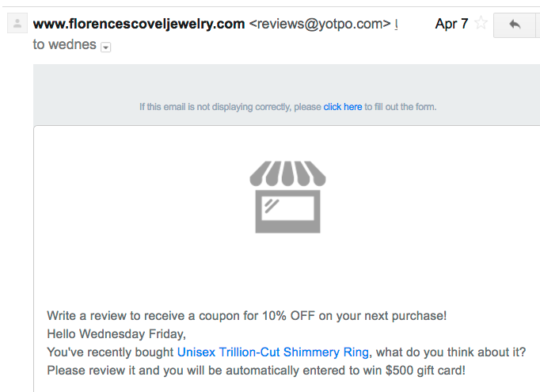Image resolution: width=540 pixels, height=392 pixels.
Task: Open the "click here" form link
Action: tap(343, 107)
